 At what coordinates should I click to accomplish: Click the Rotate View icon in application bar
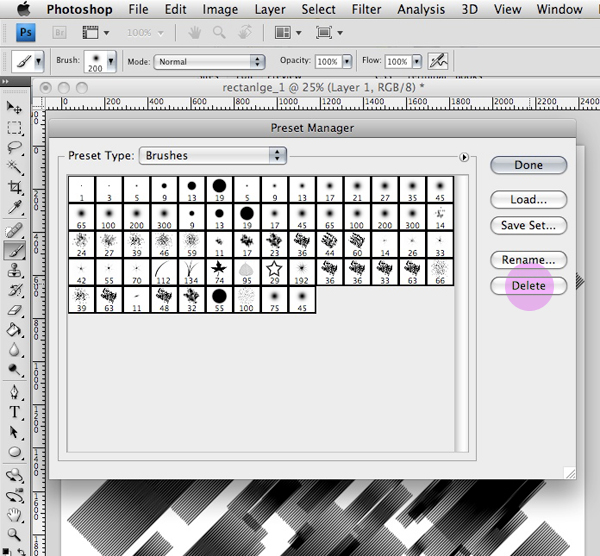click(245, 33)
